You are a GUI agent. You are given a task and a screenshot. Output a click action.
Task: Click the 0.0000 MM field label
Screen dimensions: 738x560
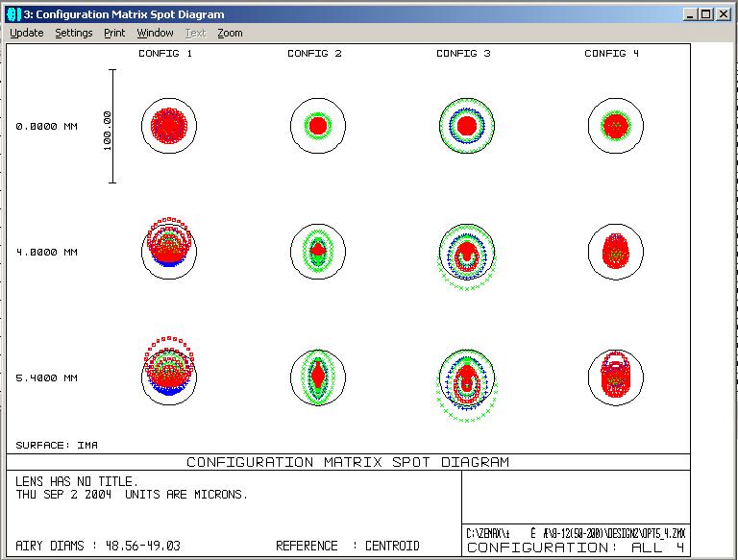coord(46,126)
